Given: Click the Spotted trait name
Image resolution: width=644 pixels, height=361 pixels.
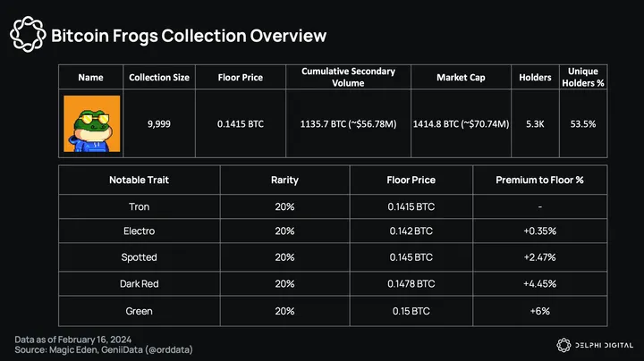Looking at the screenshot, I should 139,257.
